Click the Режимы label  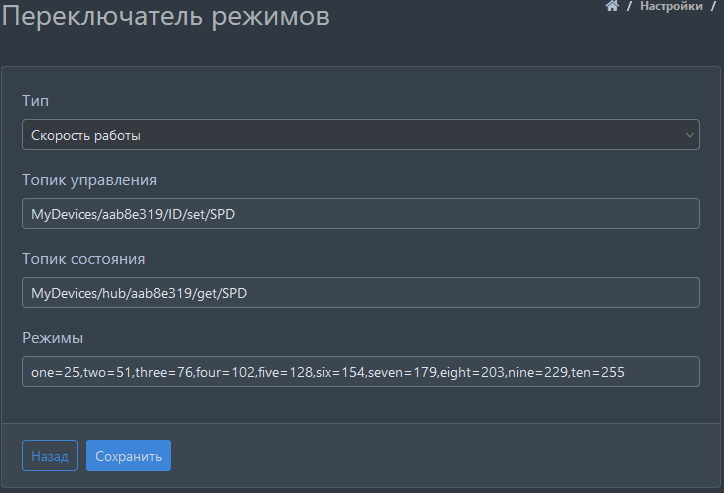pyautogui.click(x=52, y=338)
